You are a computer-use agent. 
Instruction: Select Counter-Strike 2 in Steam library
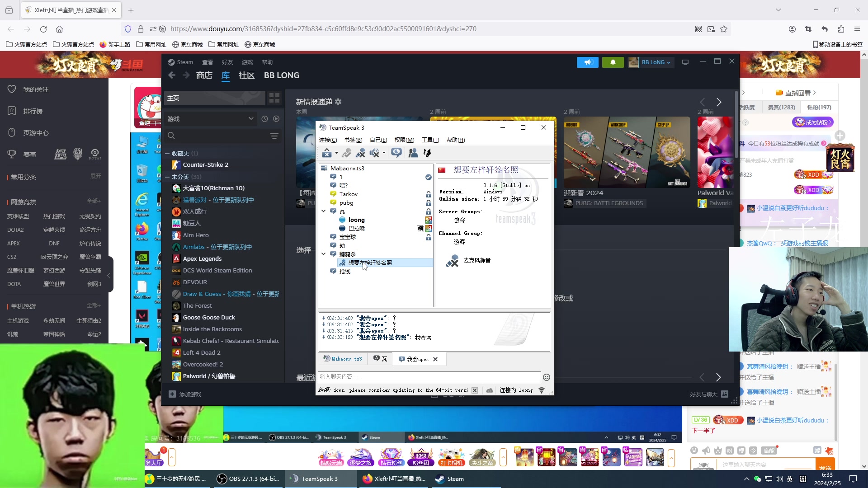206,165
